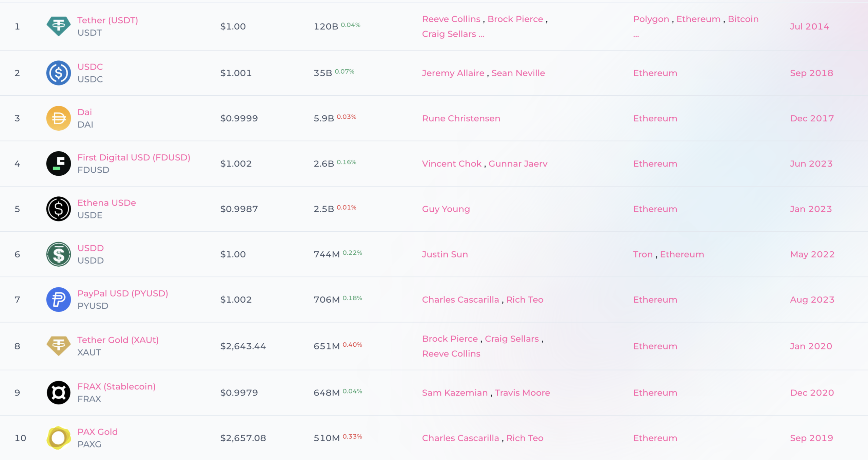Click the yellow PAX Gold icon
This screenshot has width=868, height=460.
click(x=59, y=438)
